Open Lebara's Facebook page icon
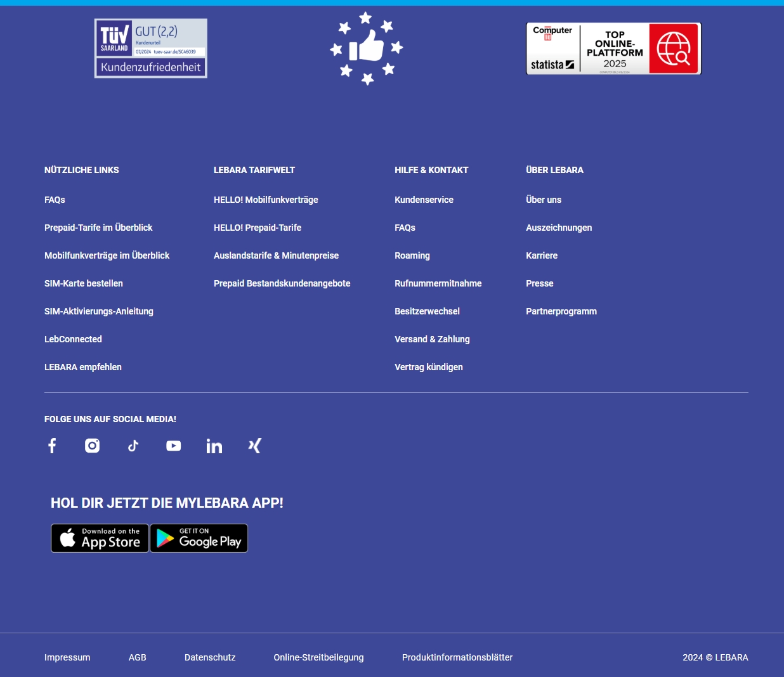Image resolution: width=784 pixels, height=677 pixels. [52, 446]
